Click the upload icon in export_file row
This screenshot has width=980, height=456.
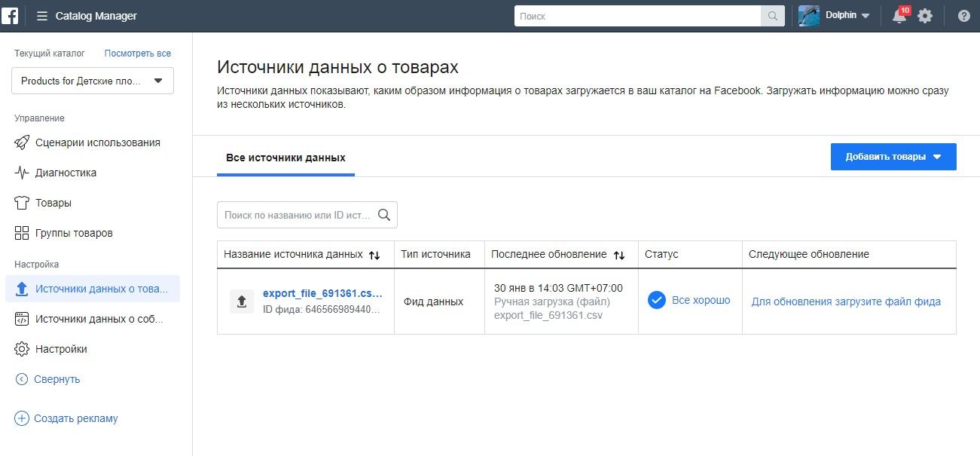(x=242, y=301)
